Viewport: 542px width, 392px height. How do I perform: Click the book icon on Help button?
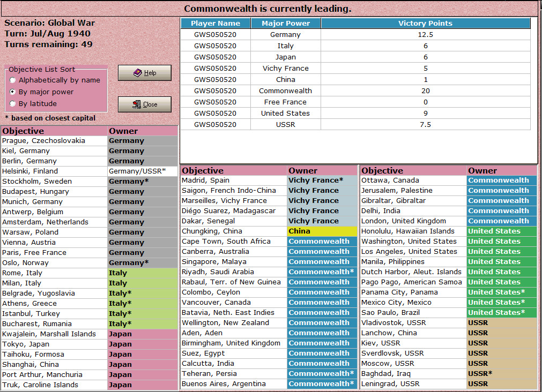pyautogui.click(x=138, y=73)
